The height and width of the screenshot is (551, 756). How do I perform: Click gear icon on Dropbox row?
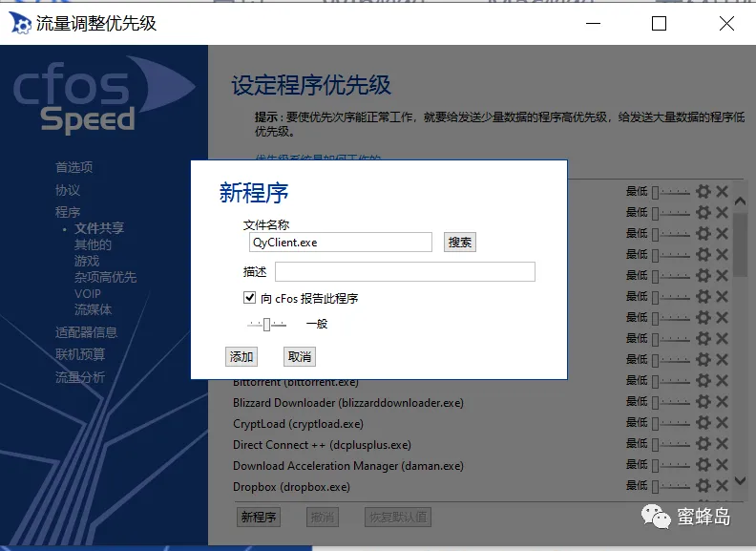click(x=703, y=485)
